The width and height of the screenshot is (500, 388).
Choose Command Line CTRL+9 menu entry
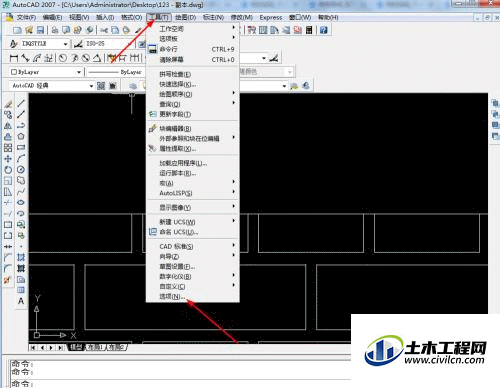pos(192,49)
